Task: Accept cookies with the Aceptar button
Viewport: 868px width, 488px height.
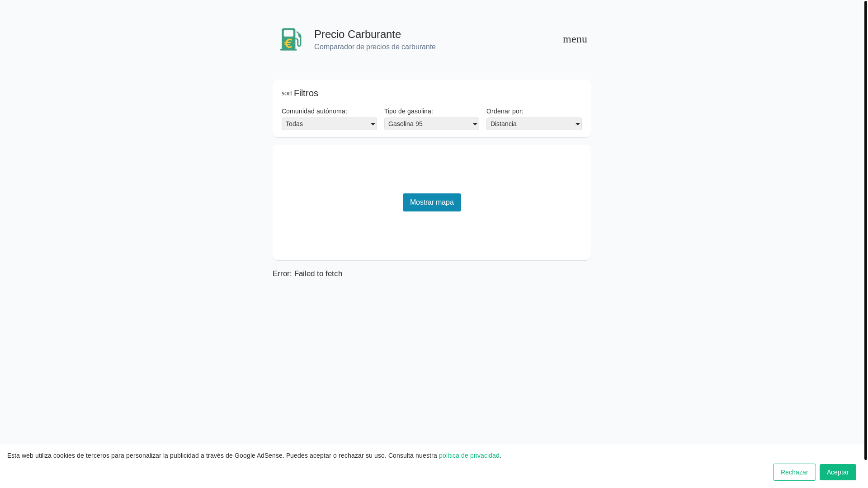Action: pos(838,472)
